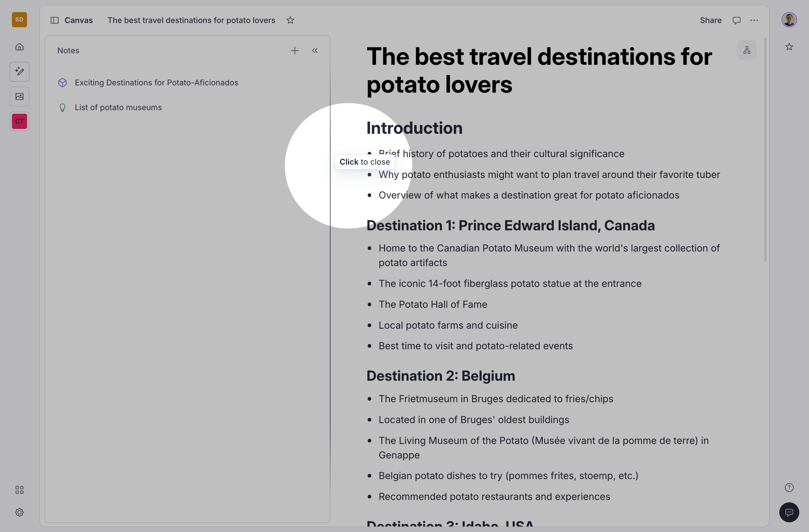This screenshot has width=809, height=532.
Task: Open the chat support bubble
Action: coord(789,512)
